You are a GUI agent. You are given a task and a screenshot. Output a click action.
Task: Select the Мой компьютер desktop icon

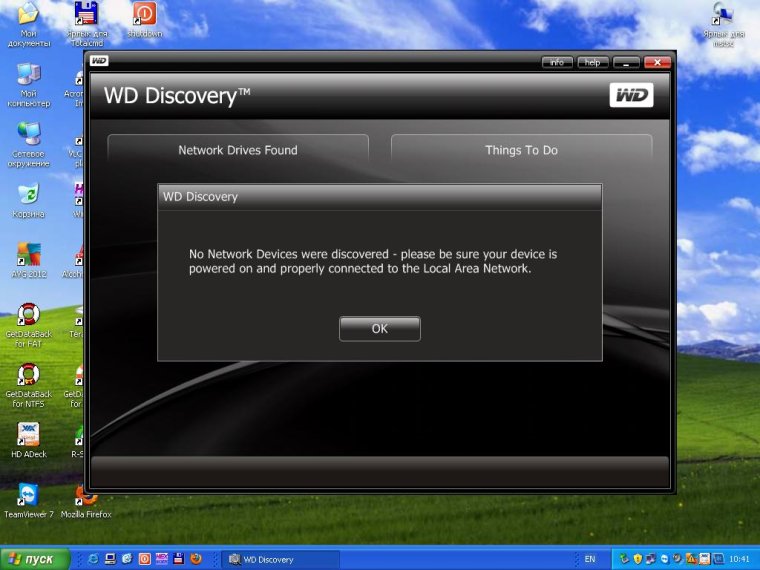coord(29,85)
